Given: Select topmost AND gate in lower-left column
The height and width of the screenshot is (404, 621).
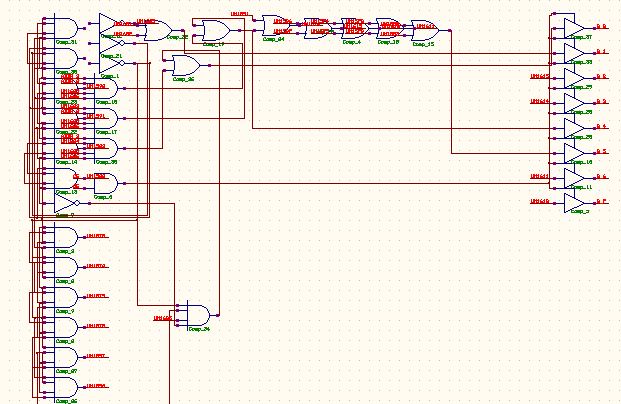Looking at the screenshot, I should [x=65, y=237].
